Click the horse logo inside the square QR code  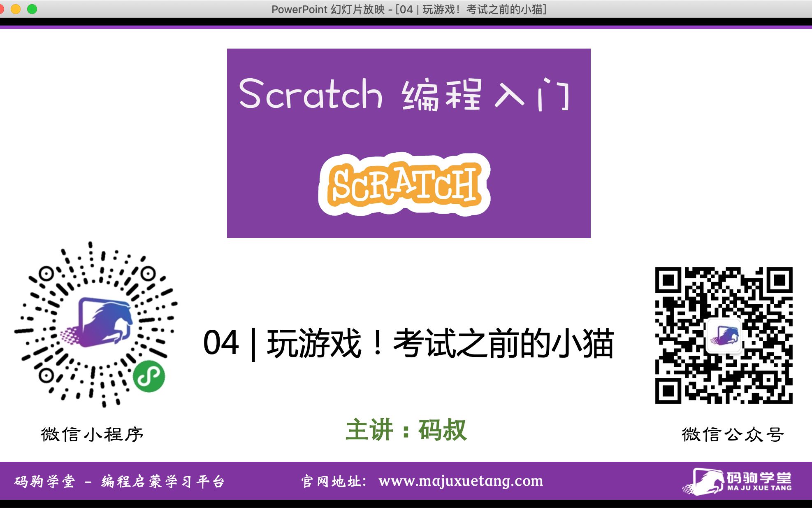[724, 336]
